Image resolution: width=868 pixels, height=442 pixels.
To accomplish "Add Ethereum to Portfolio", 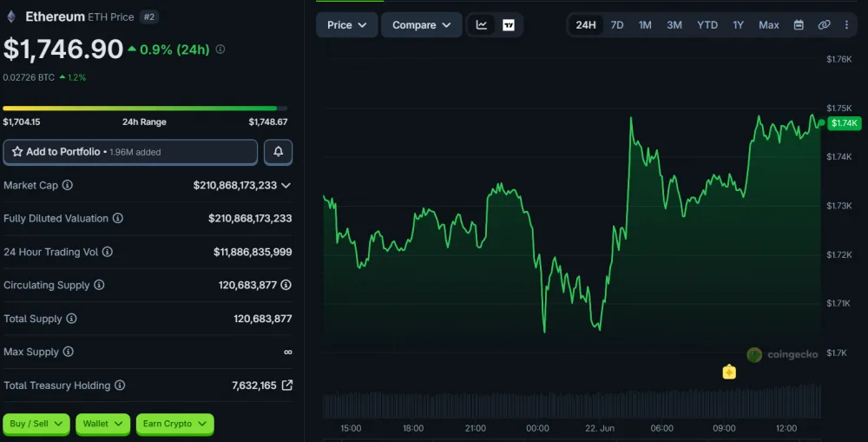I will point(130,152).
